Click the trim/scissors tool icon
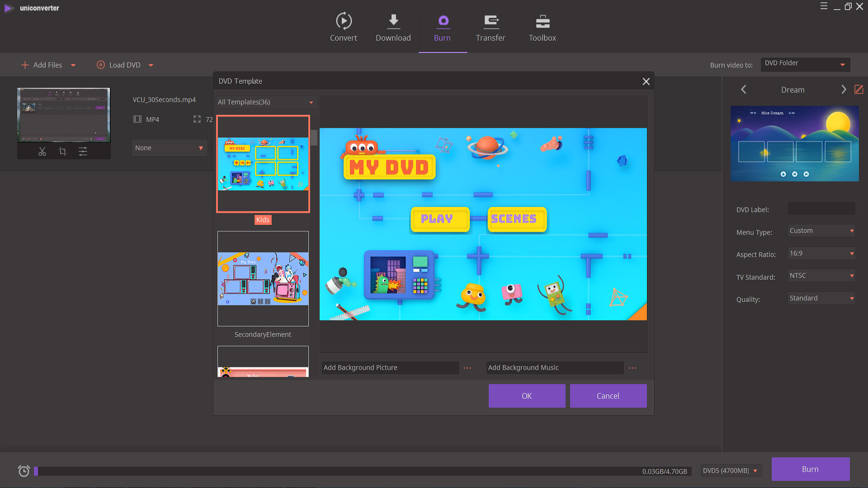The width and height of the screenshot is (868, 488). pyautogui.click(x=41, y=151)
